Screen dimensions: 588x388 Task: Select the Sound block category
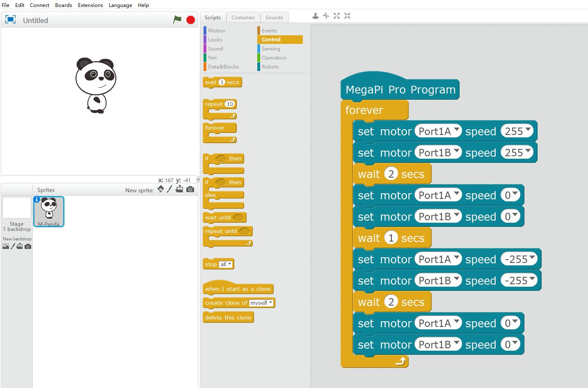(x=215, y=48)
